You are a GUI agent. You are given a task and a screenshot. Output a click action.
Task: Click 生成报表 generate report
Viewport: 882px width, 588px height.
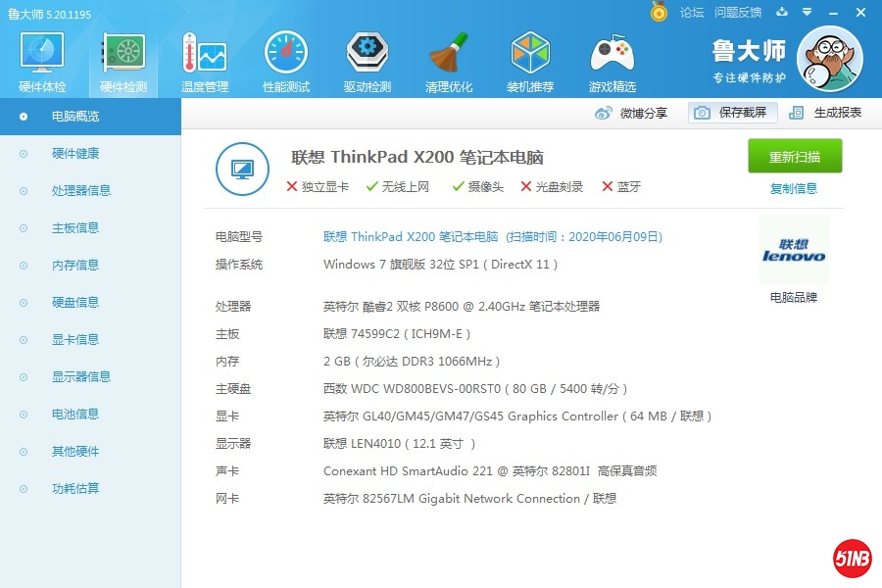tap(825, 113)
